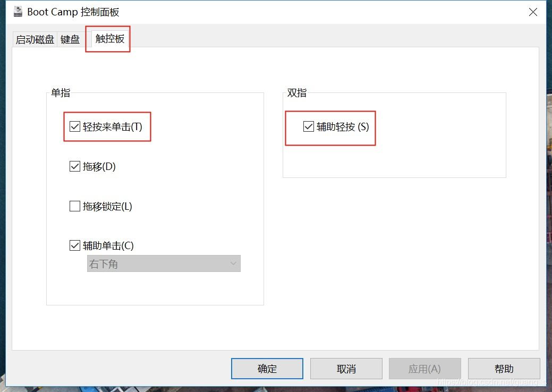
Task: Click the 双指 group label
Action: (x=297, y=93)
